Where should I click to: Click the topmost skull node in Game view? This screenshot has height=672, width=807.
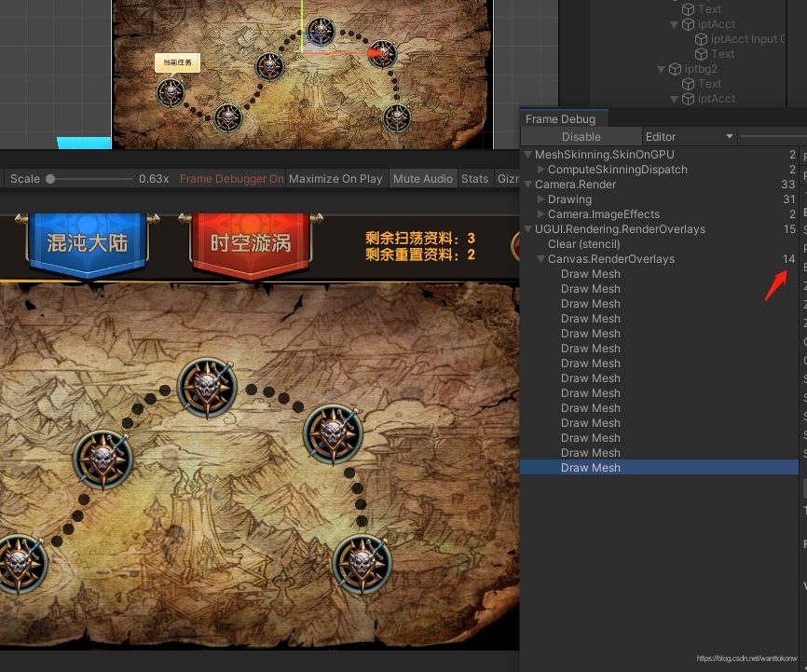pyautogui.click(x=208, y=388)
